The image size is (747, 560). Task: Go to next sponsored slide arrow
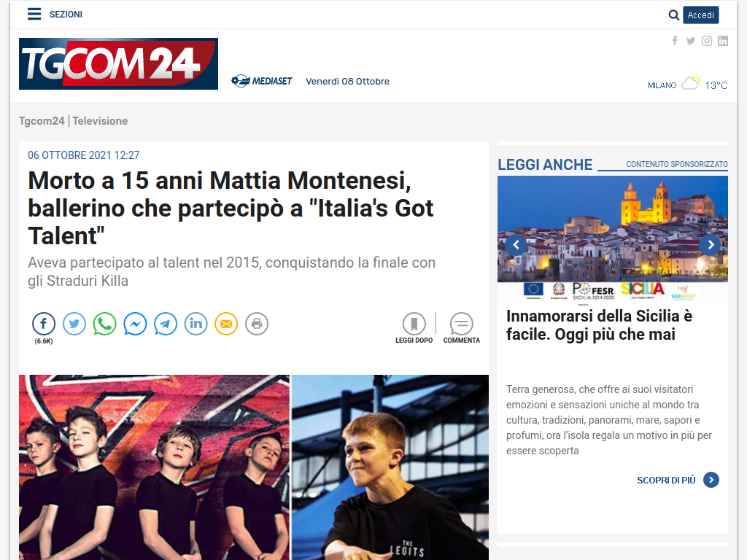[711, 245]
